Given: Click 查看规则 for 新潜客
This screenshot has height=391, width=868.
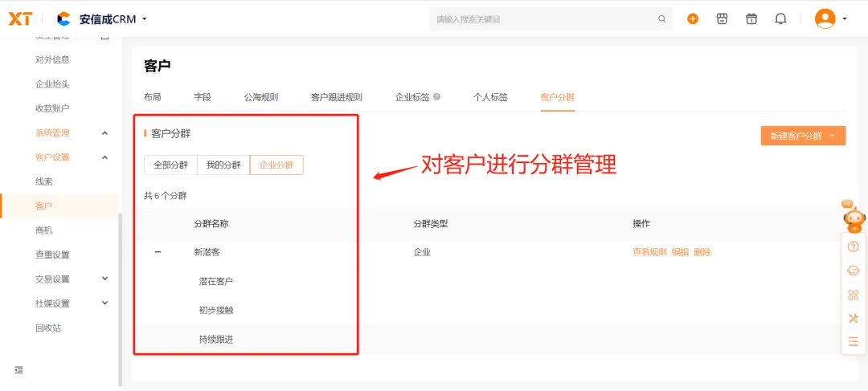Looking at the screenshot, I should pos(649,252).
